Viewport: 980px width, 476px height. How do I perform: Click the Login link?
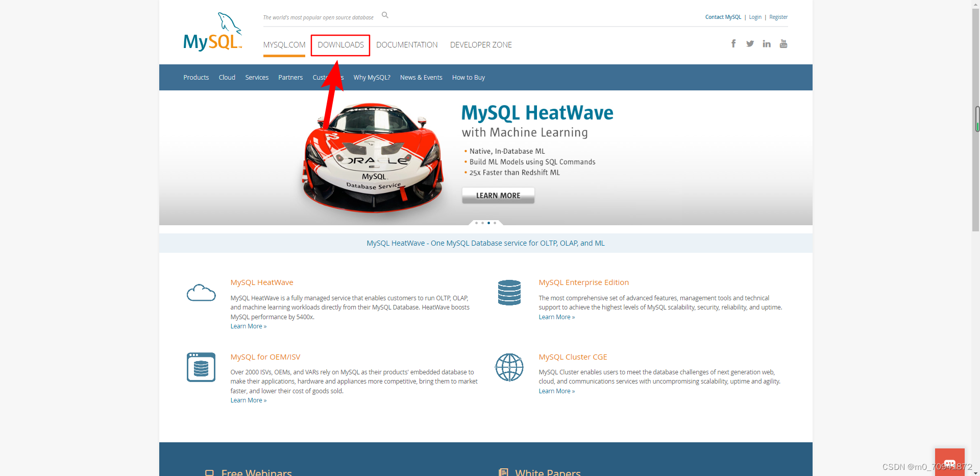tap(755, 17)
